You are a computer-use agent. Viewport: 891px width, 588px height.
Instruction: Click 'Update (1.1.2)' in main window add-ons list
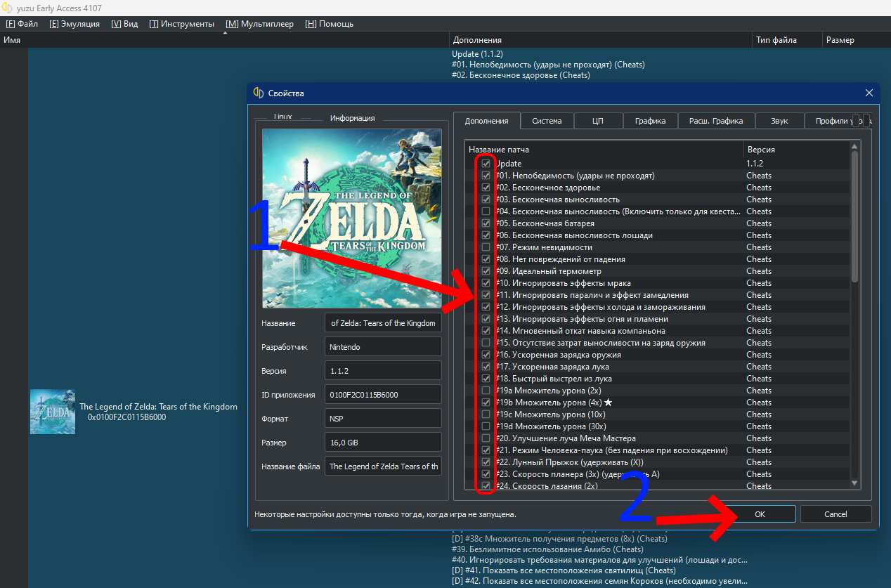coord(477,54)
